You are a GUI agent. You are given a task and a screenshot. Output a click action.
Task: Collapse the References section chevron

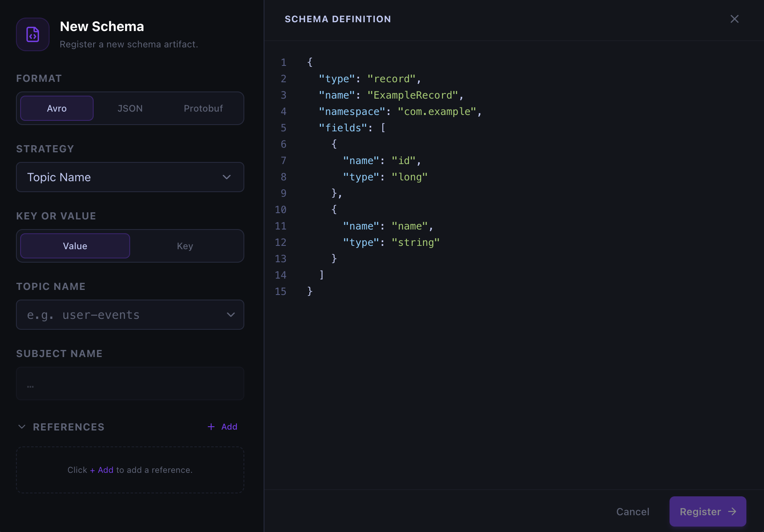(x=22, y=427)
